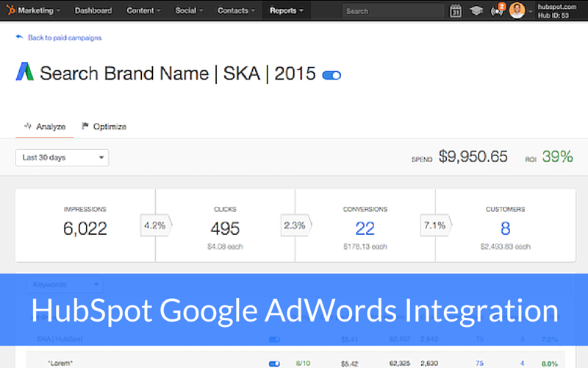Click the $5.42 value in Lorem row

350,364
